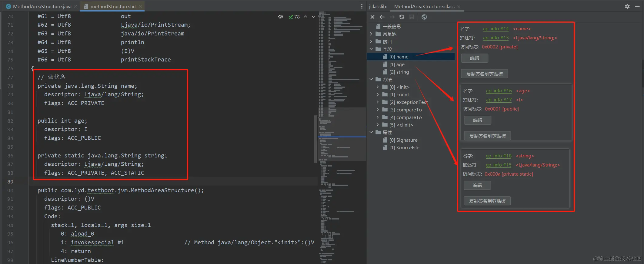Expand the [0] <init> method node
The height and width of the screenshot is (264, 644).
coord(378,87)
